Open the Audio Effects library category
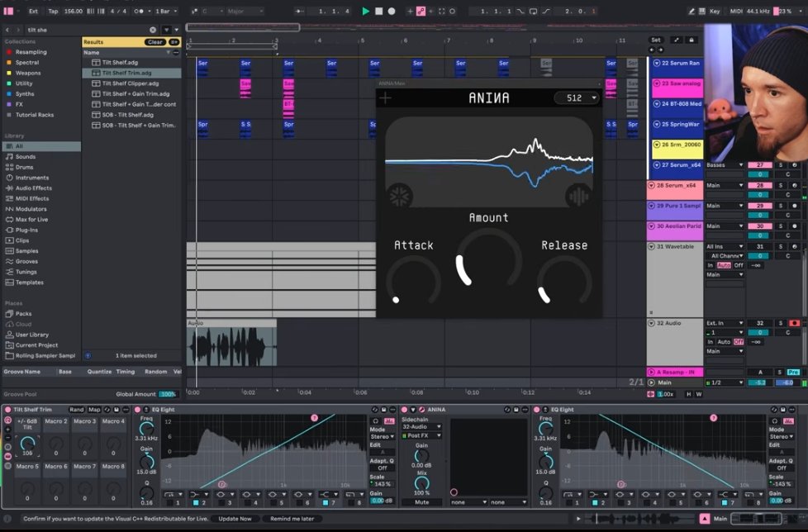Viewport: 808px width, 532px height. (x=34, y=188)
